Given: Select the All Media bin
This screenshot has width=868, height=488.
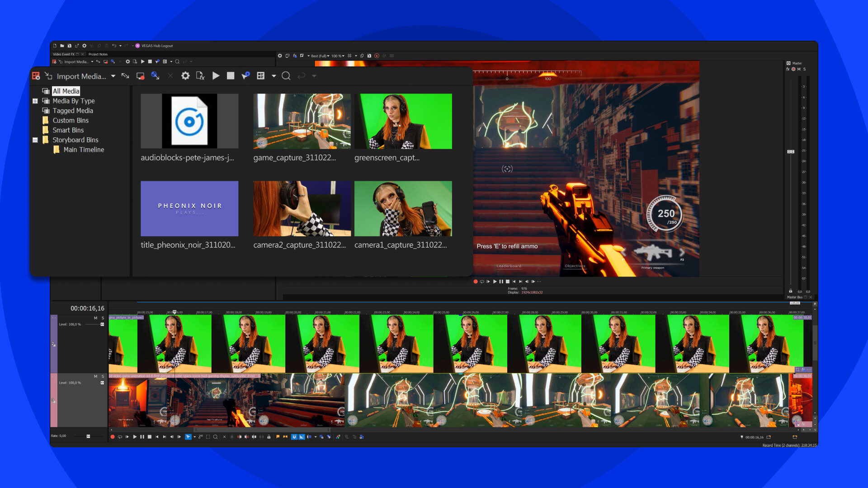Looking at the screenshot, I should (67, 91).
